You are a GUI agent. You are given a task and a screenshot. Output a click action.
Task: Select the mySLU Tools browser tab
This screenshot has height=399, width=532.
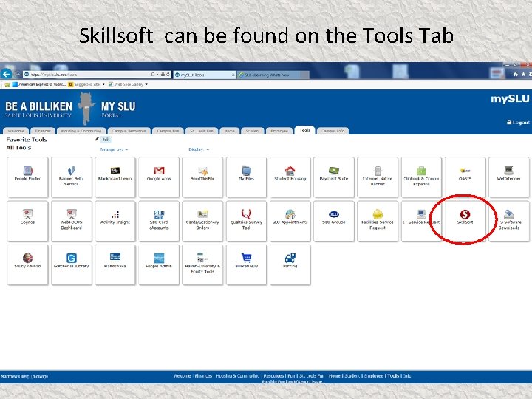[x=205, y=75]
